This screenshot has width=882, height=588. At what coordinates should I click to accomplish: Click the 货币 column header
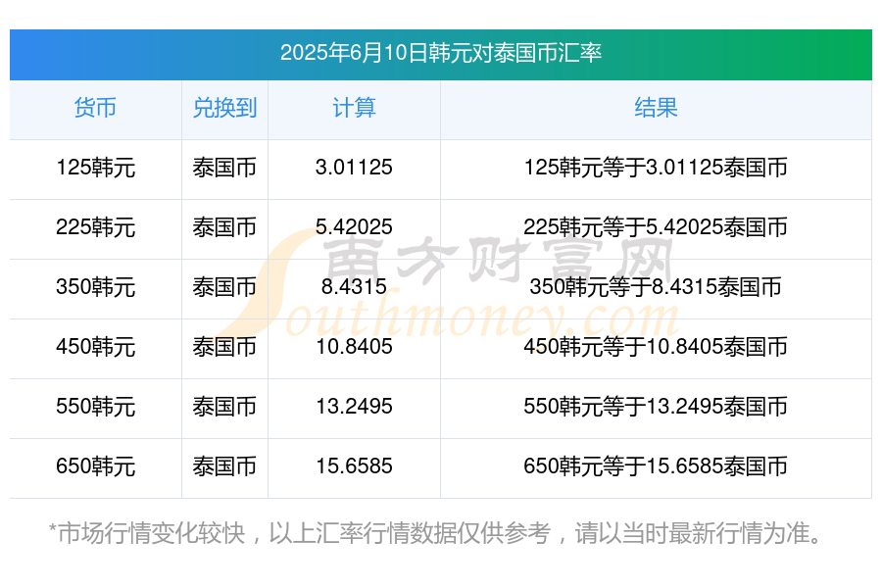click(x=95, y=108)
